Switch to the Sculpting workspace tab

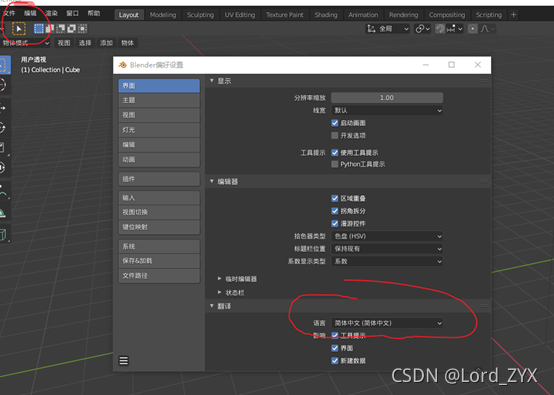(200, 15)
